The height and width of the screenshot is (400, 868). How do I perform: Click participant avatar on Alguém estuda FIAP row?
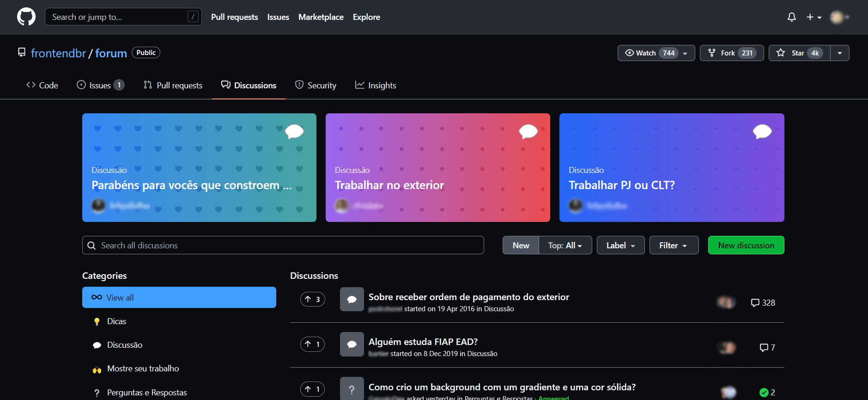728,347
